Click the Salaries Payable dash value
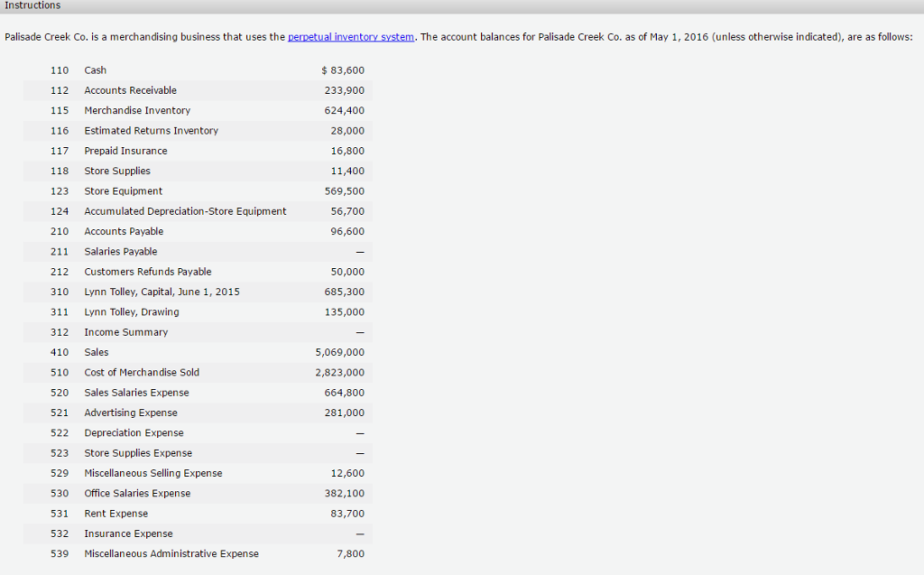Viewport: 924px width, 575px height. 358,251
